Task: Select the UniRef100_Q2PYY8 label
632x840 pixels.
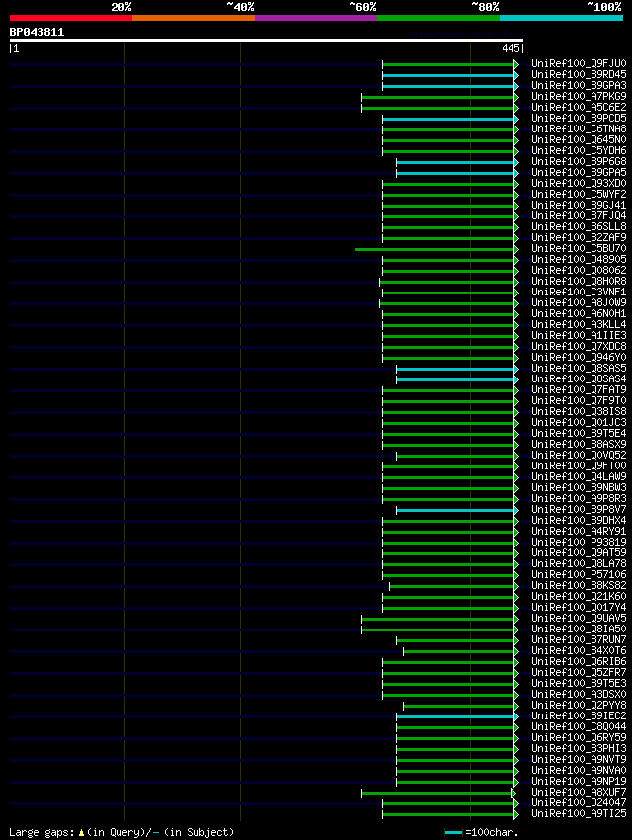Action: (x=579, y=705)
